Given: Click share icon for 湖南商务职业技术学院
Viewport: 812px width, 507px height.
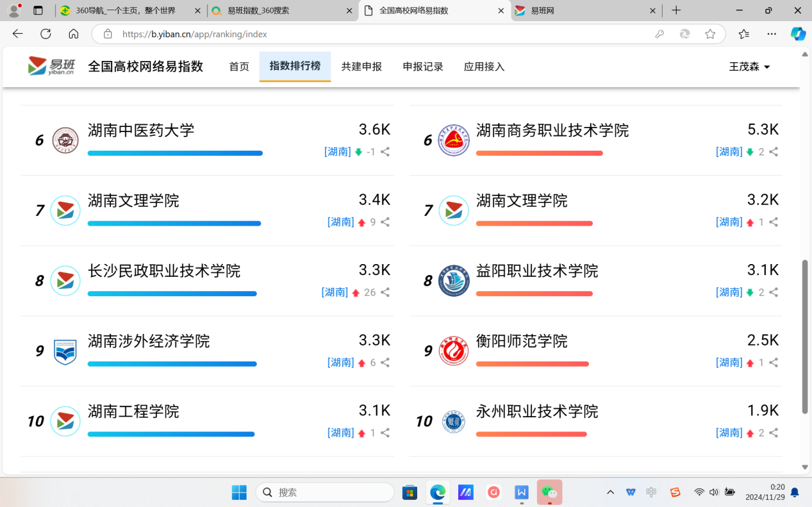Looking at the screenshot, I should [774, 152].
